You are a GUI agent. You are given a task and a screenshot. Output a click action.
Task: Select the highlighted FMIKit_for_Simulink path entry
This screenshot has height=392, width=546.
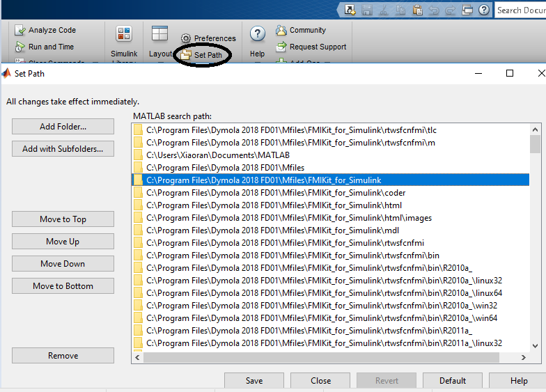tap(330, 180)
